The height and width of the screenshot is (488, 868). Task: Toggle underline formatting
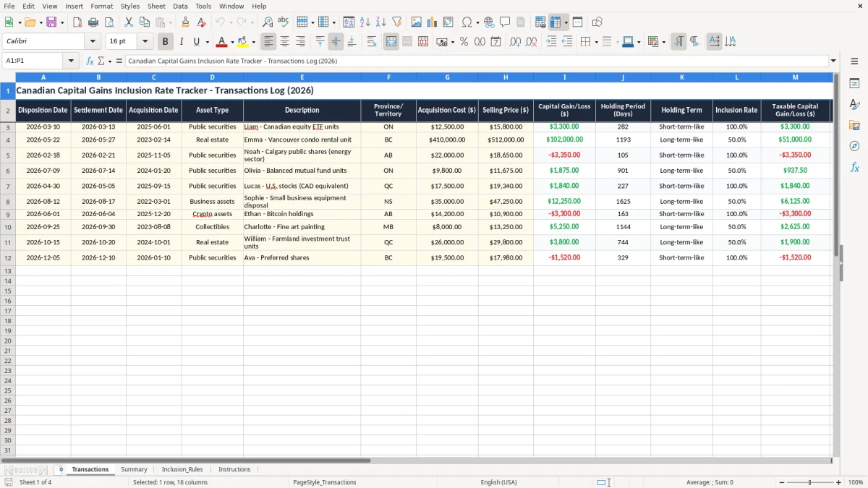click(196, 42)
